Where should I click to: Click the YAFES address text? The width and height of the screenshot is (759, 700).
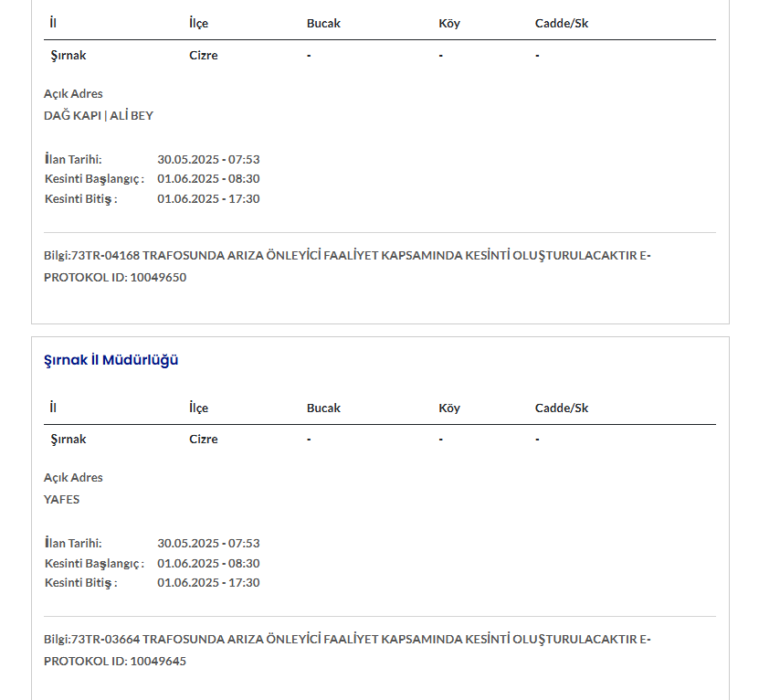click(62, 500)
